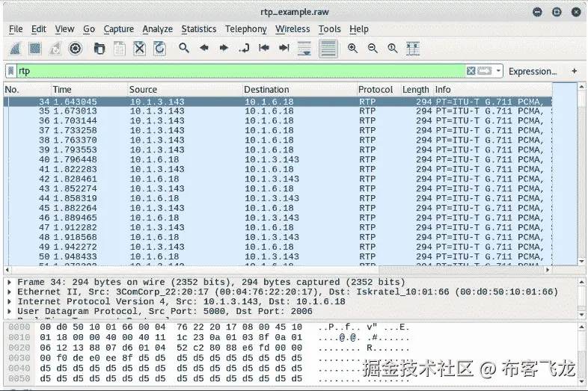Sort by the Protocol column header
Screen dimensions: 588x391
pyautogui.click(x=379, y=90)
